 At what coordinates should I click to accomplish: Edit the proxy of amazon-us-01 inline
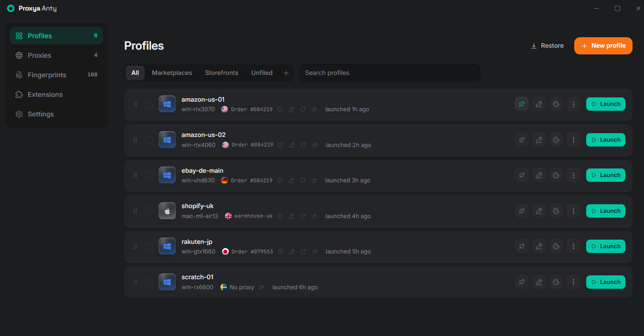tap(291, 109)
